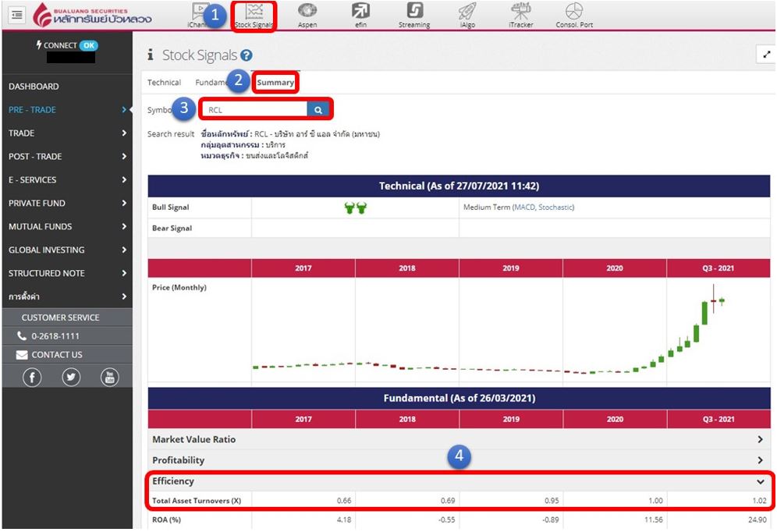This screenshot has width=777, height=532.
Task: Click the Symbol input field
Action: (254, 110)
